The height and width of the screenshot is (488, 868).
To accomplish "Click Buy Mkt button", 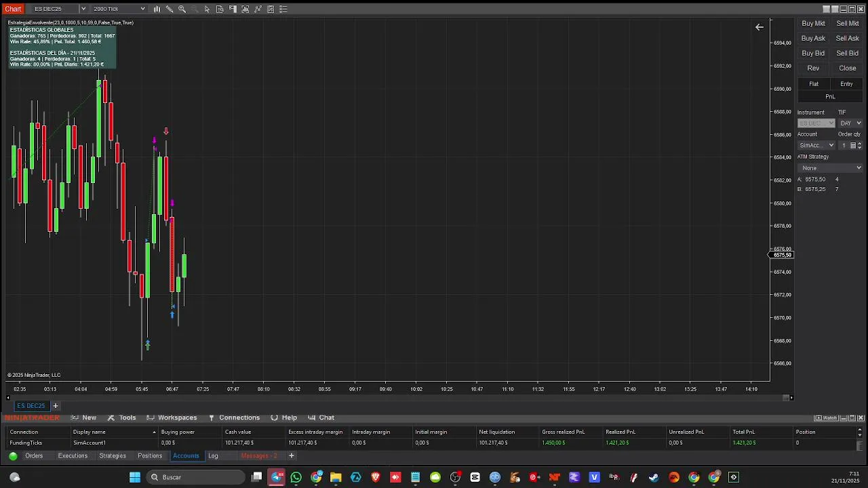I will pos(813,24).
